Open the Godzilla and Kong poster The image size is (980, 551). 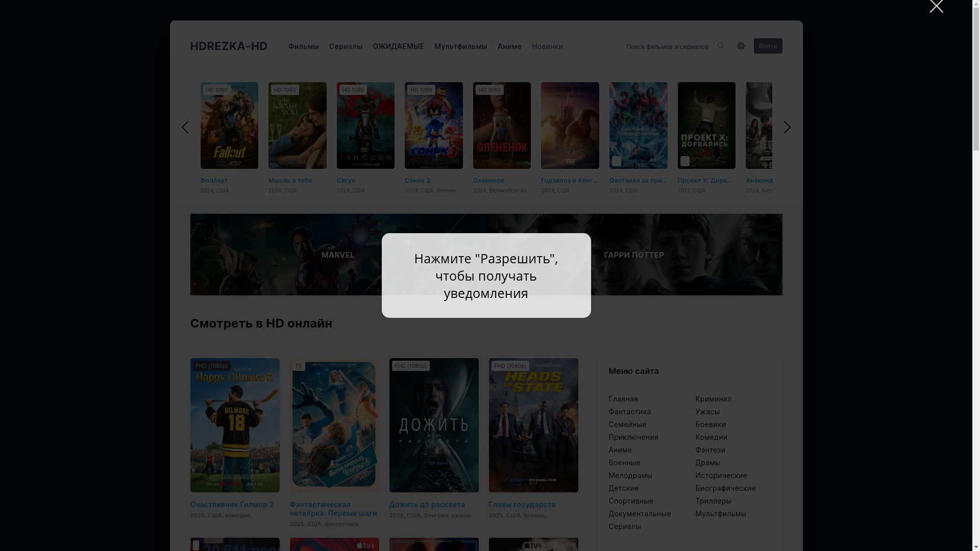[x=570, y=126]
